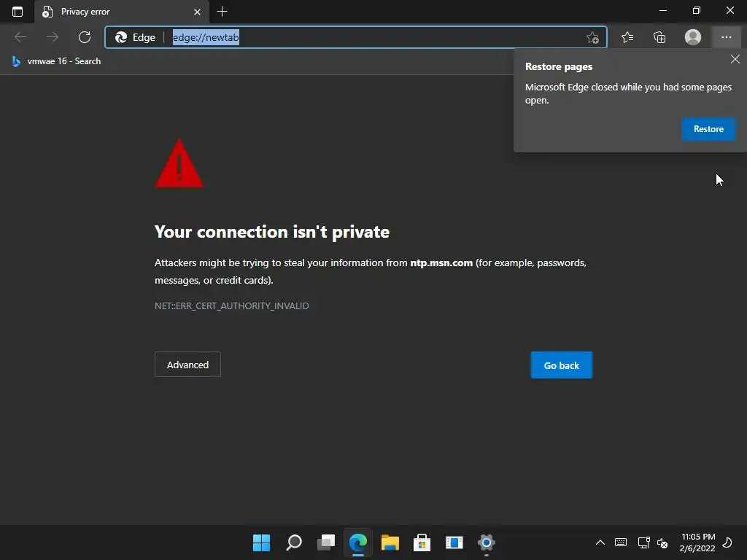Open clock and date 11:05 PM
Image resolution: width=747 pixels, height=560 pixels.
[x=697, y=542]
